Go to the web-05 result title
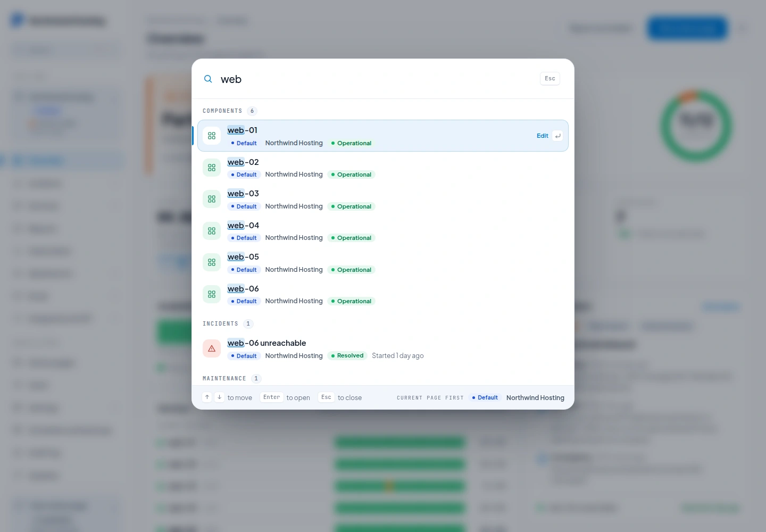This screenshot has width=766, height=532. pyautogui.click(x=243, y=257)
